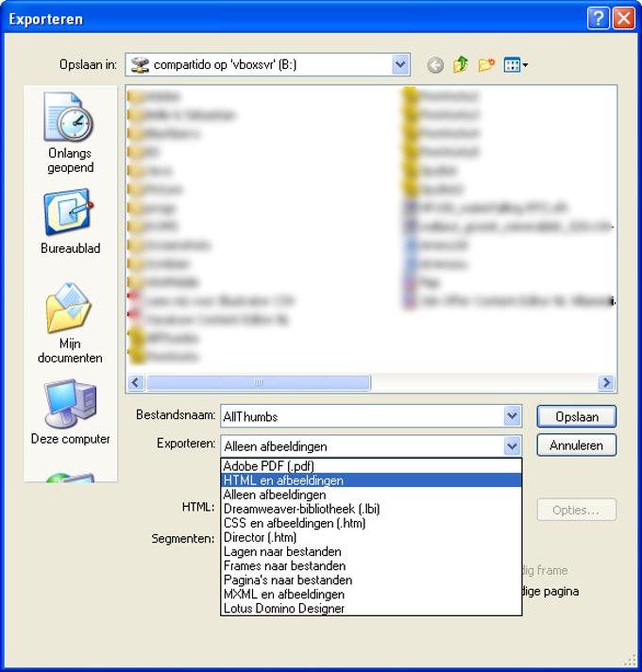Create a new folder icon
This screenshot has width=642, height=672.
486,65
